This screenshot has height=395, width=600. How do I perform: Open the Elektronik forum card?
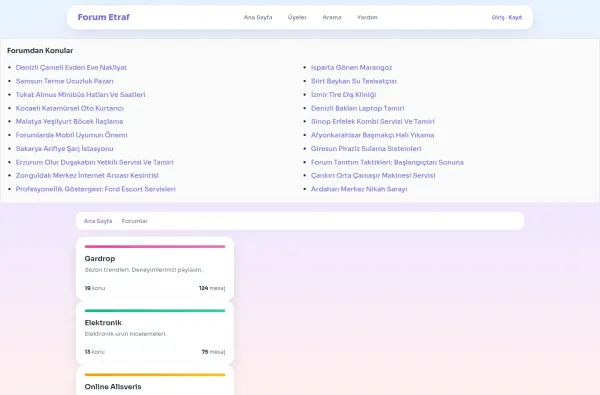155,333
